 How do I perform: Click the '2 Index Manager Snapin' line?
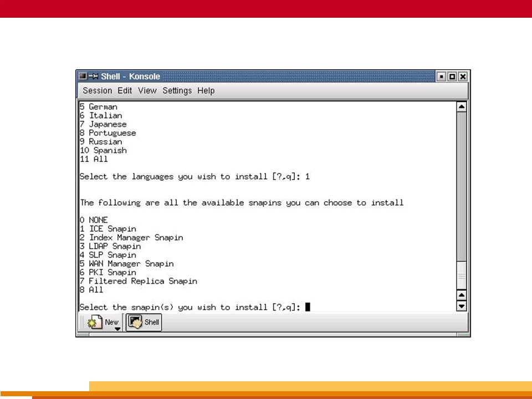[x=131, y=238]
